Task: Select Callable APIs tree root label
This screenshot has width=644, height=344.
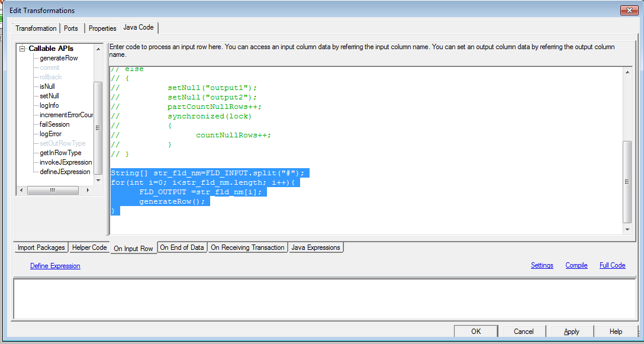Action: click(51, 49)
